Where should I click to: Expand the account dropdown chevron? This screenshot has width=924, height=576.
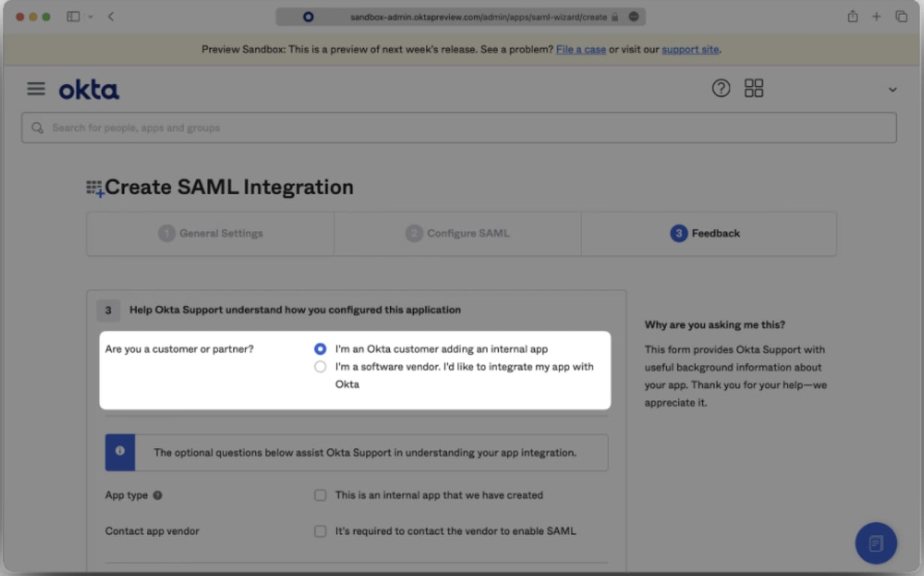point(892,90)
